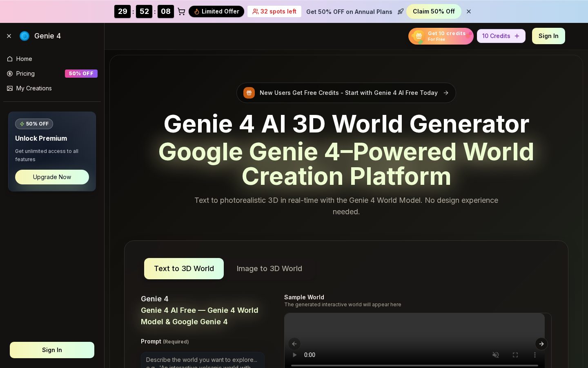Close the sidebar with the X icon
Viewport: 588px width, 368px height.
[x=9, y=36]
